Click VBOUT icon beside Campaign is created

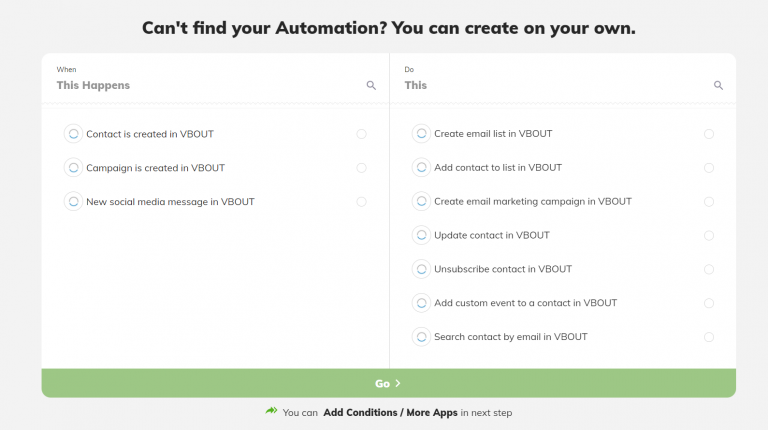click(73, 168)
